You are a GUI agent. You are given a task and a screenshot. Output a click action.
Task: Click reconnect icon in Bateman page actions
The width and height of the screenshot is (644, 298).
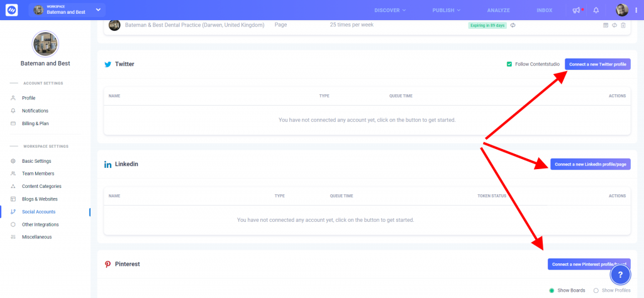614,25
